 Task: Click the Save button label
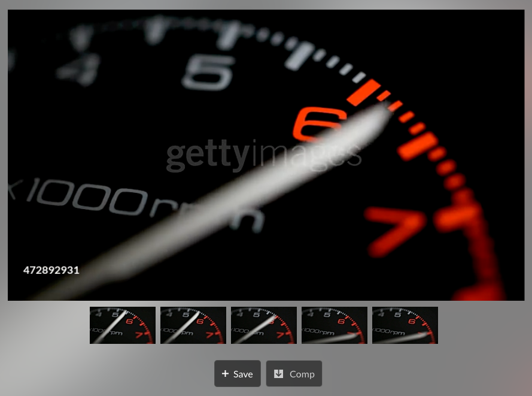click(x=243, y=374)
